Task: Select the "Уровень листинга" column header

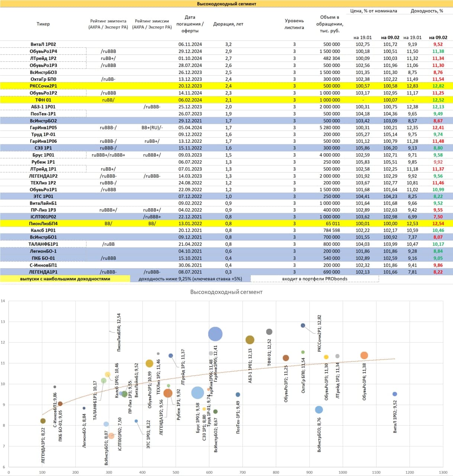Action: pyautogui.click(x=294, y=24)
